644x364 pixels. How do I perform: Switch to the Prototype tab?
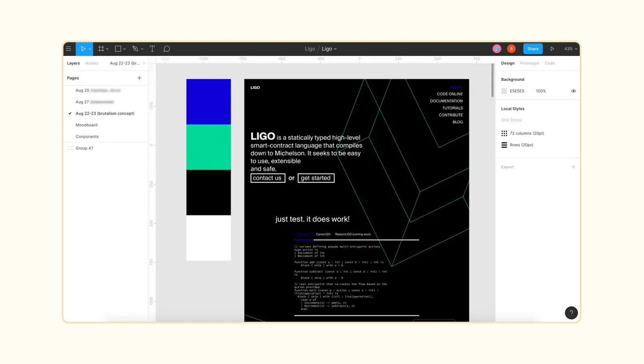point(529,63)
